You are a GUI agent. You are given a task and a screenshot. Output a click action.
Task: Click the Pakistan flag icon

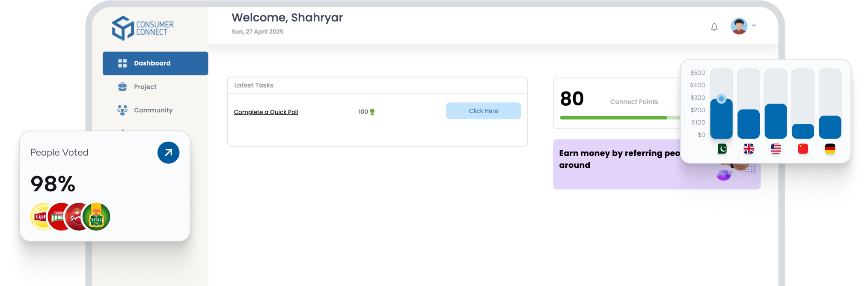pos(722,149)
